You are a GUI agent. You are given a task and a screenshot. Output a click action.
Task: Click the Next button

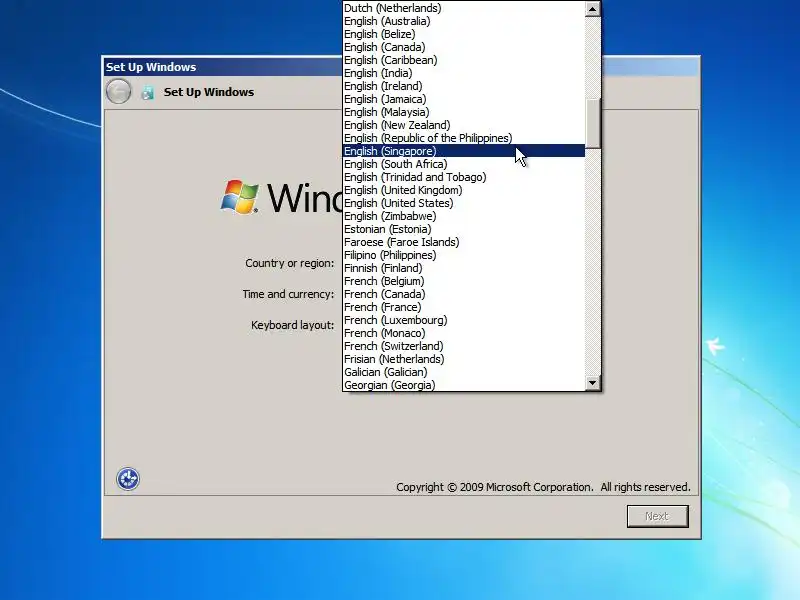657,516
